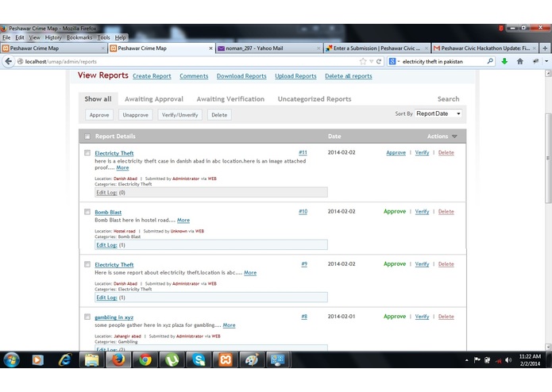The width and height of the screenshot is (552, 392).
Task: Click the bulk Approve button
Action: click(x=99, y=115)
